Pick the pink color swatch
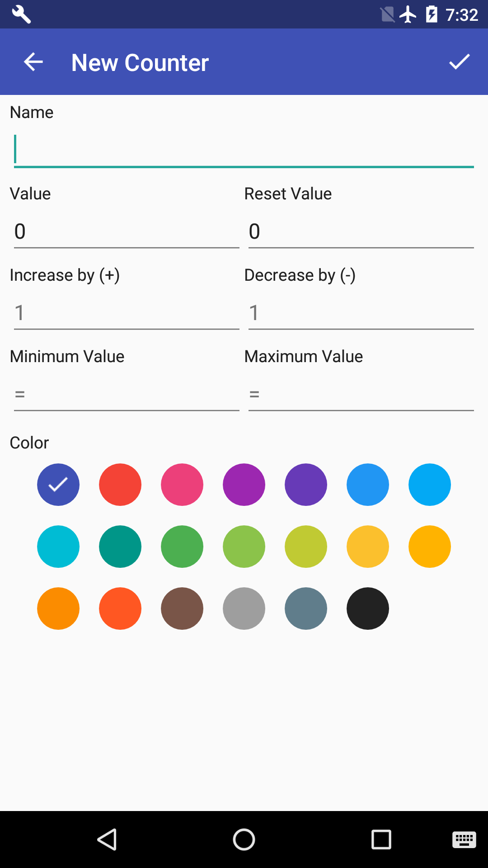488x868 pixels. click(x=182, y=484)
